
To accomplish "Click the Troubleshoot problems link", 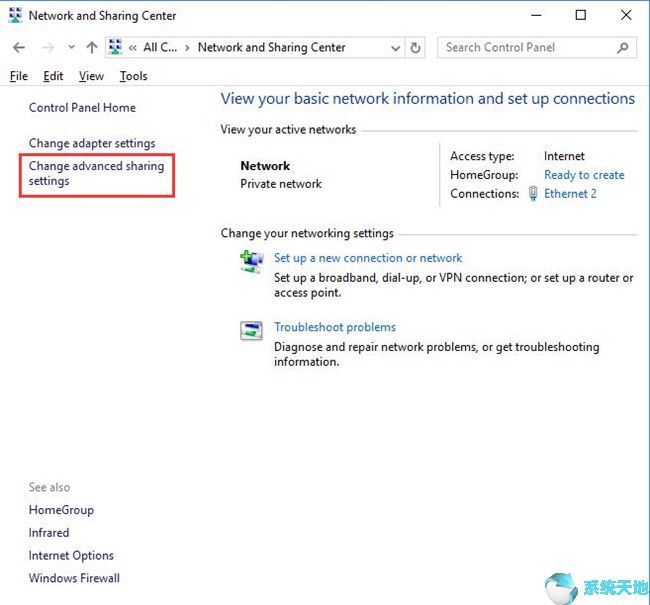I will point(335,327).
